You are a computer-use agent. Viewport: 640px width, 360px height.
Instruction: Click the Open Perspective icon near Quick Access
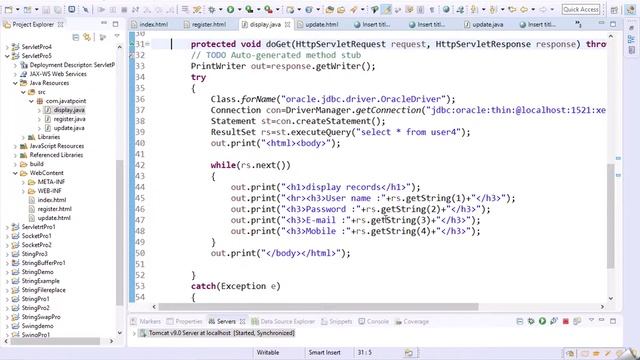click(614, 10)
